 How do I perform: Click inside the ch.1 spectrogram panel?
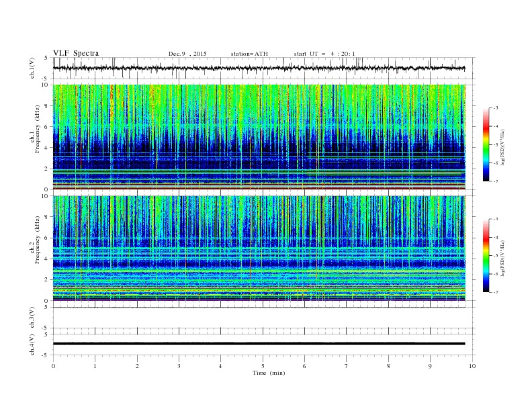coord(259,136)
